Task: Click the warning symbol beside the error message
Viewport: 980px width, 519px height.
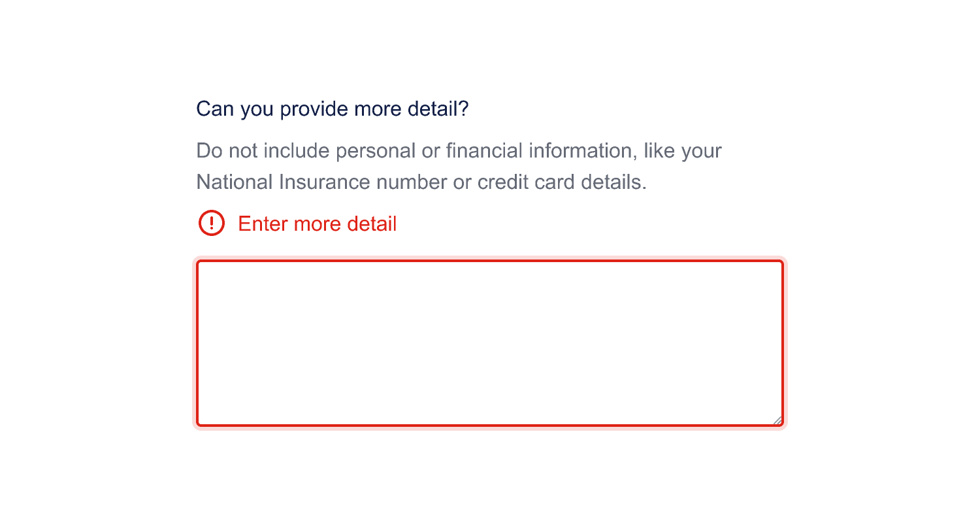Action: coord(211,224)
